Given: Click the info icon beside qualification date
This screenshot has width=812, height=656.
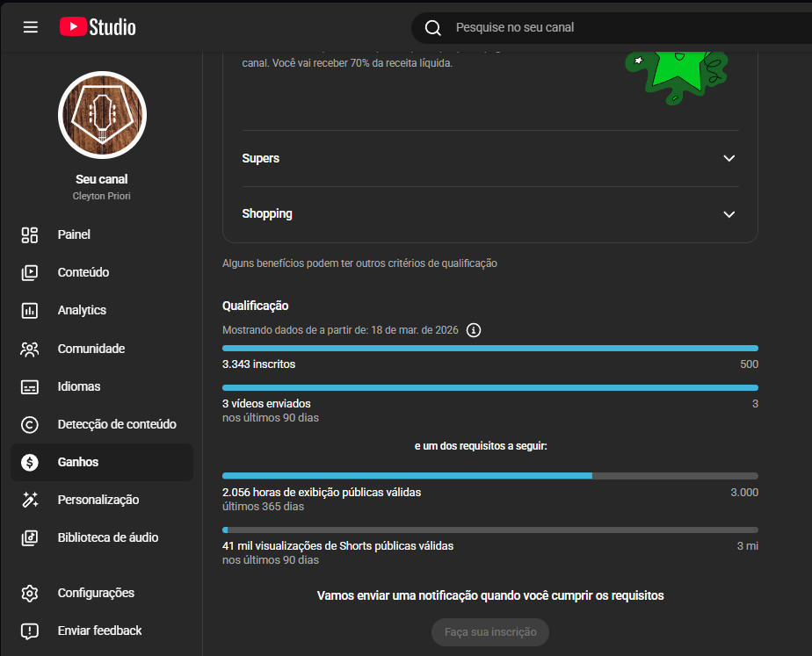Looking at the screenshot, I should pyautogui.click(x=474, y=330).
